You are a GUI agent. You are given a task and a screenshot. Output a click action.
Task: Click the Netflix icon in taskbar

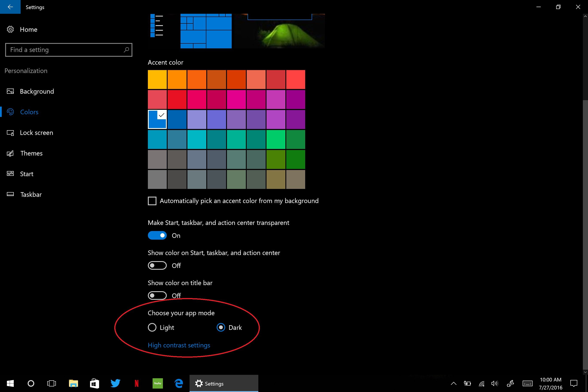136,384
